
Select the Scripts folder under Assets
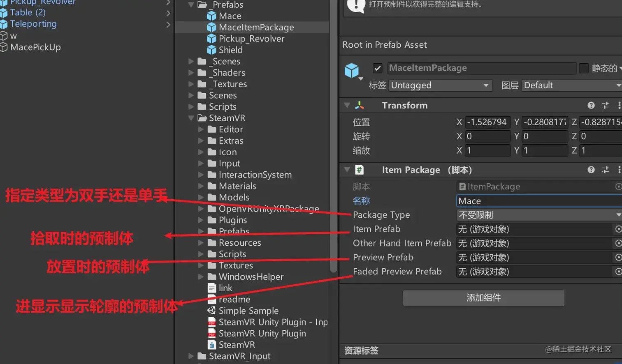tap(223, 107)
